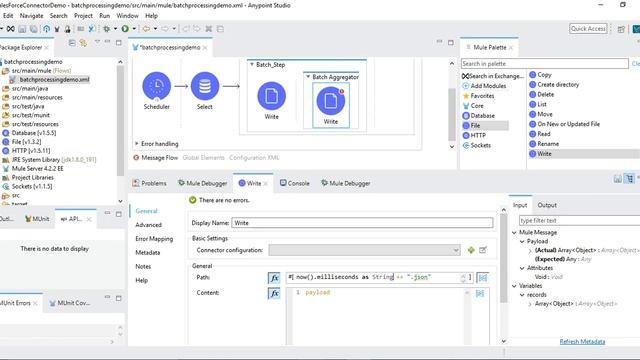Select the Rename file operation
Screen dimensions: 640x360
coord(544,144)
